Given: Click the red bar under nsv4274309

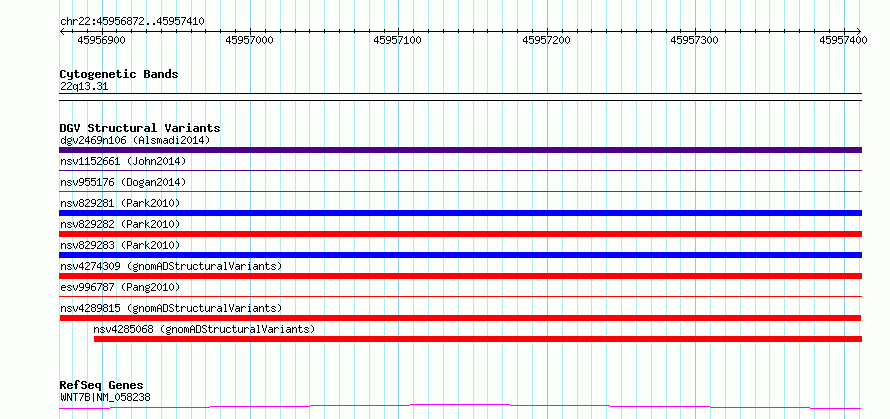Looking at the screenshot, I should pyautogui.click(x=460, y=276).
